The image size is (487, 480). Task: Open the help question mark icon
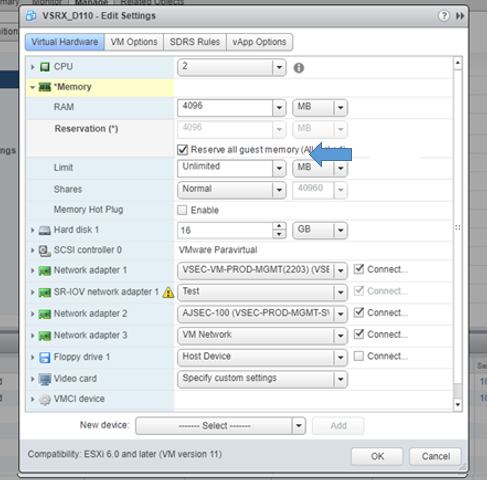pos(444,16)
